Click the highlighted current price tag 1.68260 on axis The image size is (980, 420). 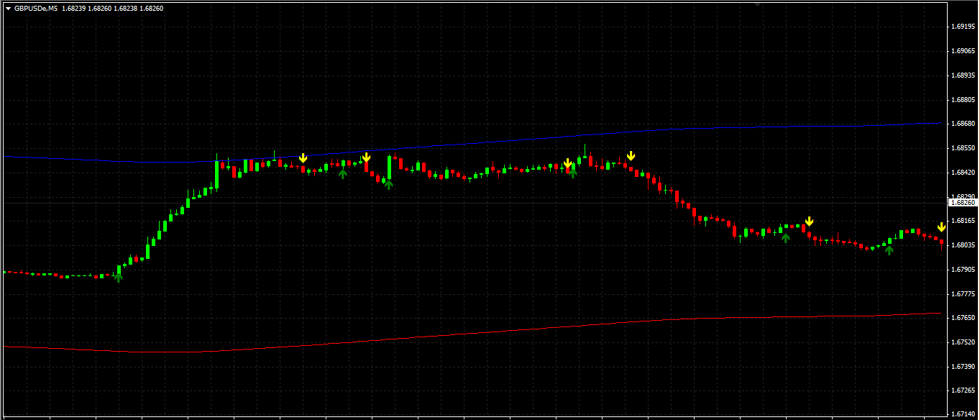[x=963, y=203]
